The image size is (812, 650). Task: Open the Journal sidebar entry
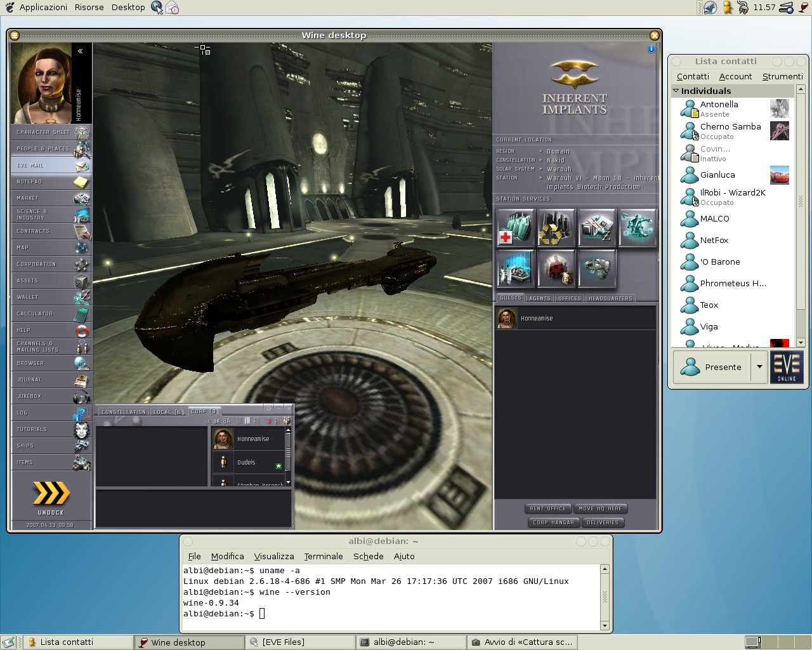[51, 380]
